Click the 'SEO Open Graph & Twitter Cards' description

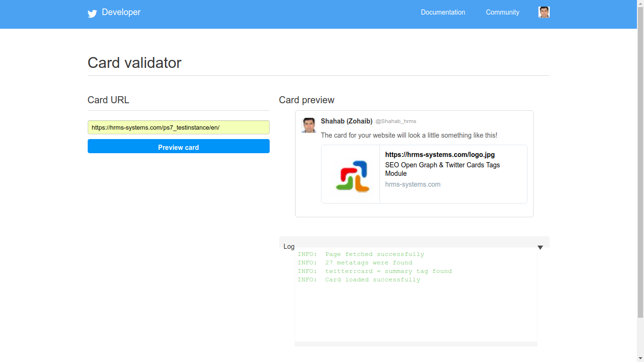(443, 169)
